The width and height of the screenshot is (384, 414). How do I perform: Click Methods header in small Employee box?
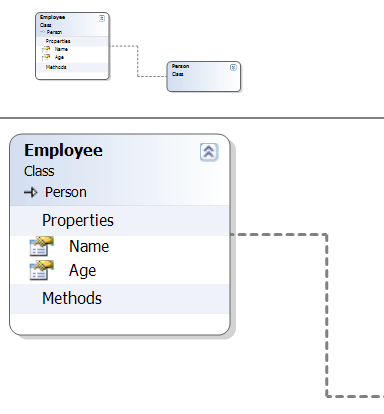pyautogui.click(x=72, y=67)
